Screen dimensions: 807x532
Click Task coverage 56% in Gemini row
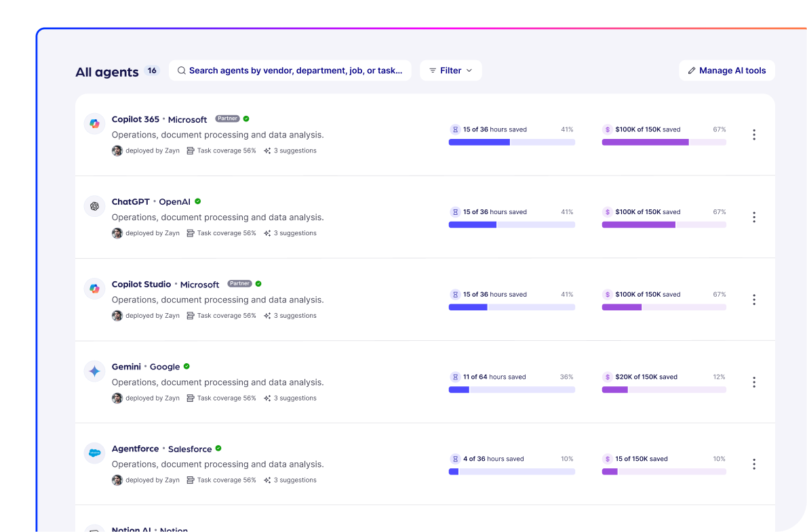click(x=221, y=398)
